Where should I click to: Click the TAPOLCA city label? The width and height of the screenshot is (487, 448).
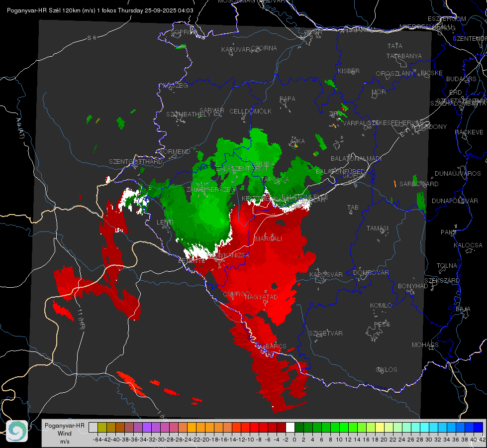[275, 180]
